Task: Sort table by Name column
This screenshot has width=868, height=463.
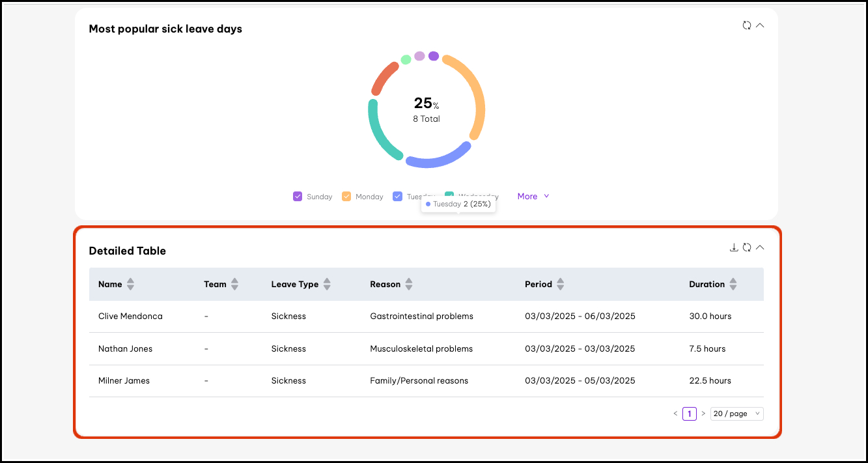Action: click(130, 284)
